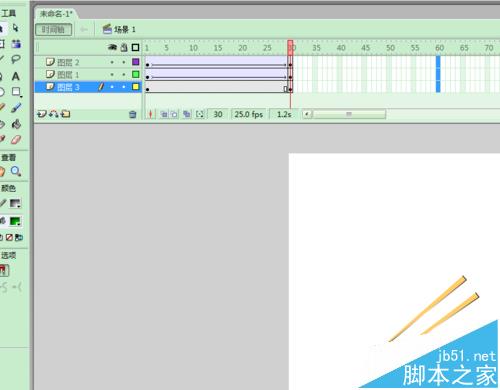500x390 pixels.
Task: Click frame 30 keyframe of 图层 2
Action: click(291, 65)
